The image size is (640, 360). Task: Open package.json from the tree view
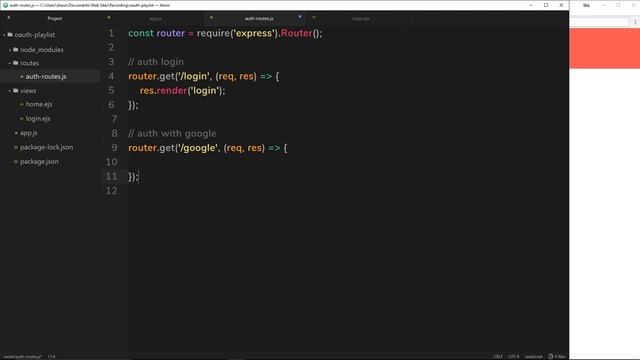(39, 162)
